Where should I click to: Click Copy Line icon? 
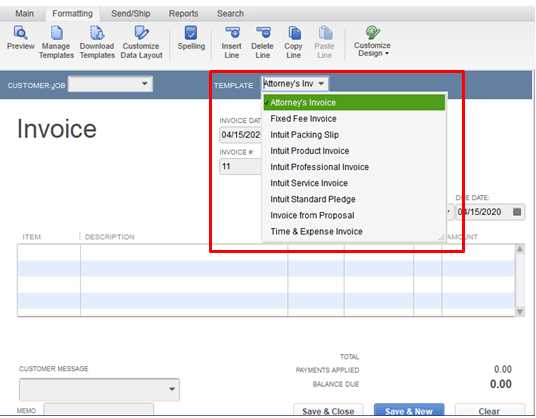tap(294, 33)
